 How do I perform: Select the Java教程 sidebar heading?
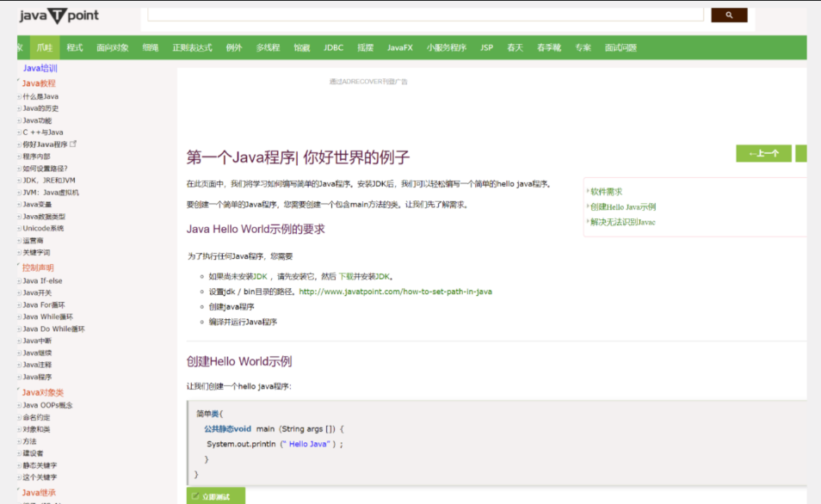(x=39, y=83)
